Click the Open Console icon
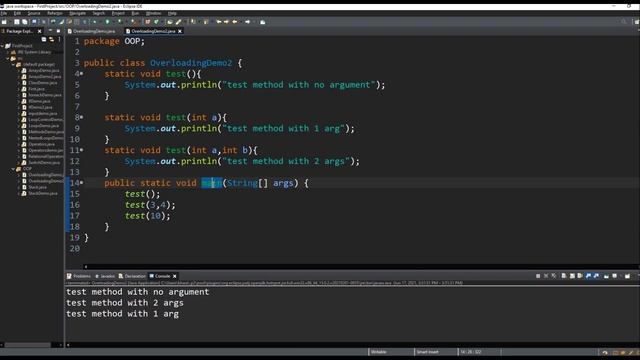Screen dimensions: 640x360 click(x=627, y=276)
